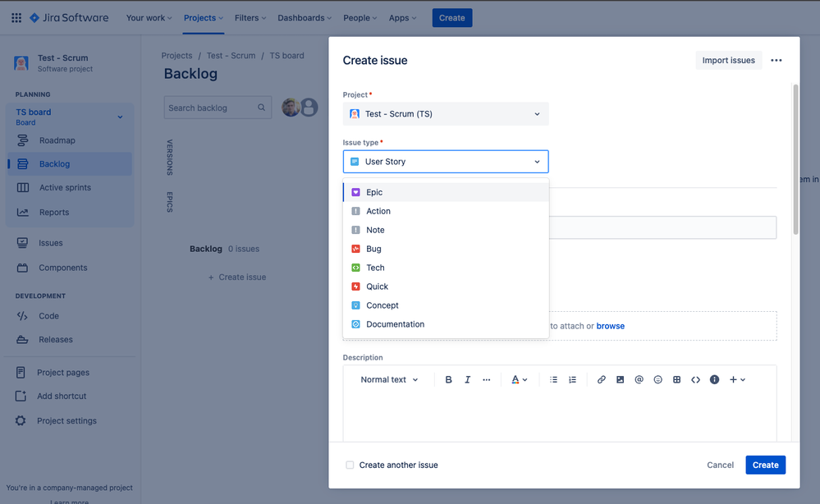
Task: Click the browse attachment link
Action: 611,326
